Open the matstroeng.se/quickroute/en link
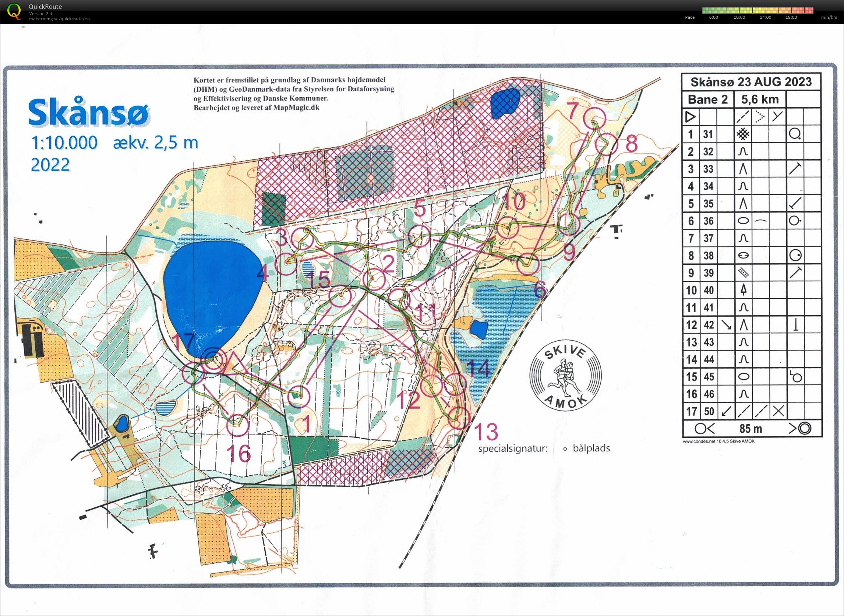 point(59,19)
